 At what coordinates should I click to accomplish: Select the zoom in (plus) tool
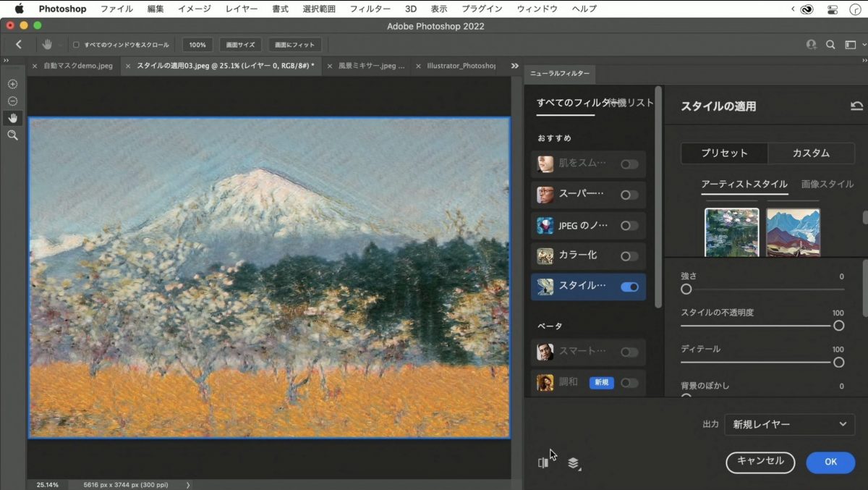[12, 84]
